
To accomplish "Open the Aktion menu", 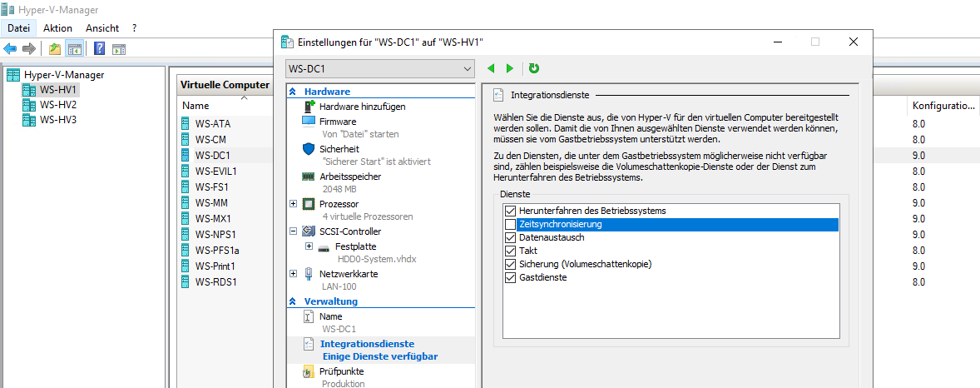I will [x=57, y=28].
